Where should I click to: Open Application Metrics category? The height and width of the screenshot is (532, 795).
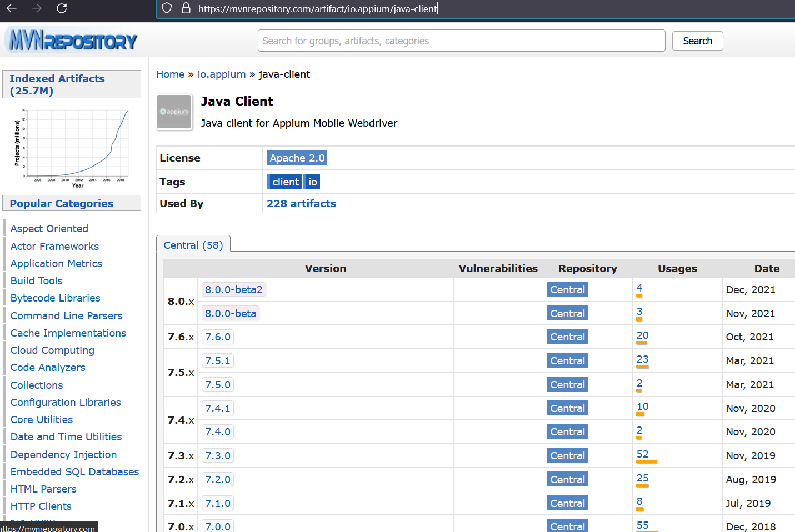pos(56,264)
